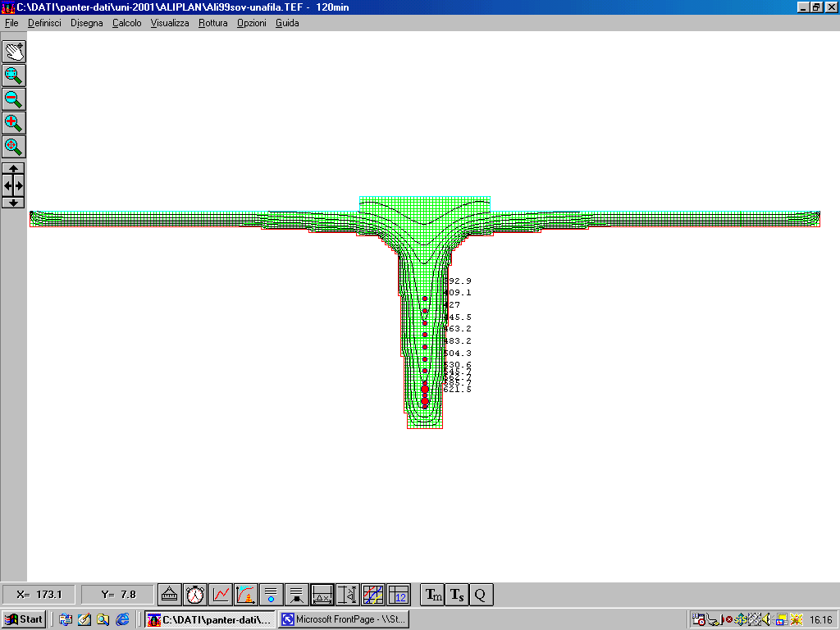The width and height of the screenshot is (840, 630).
Task: Open the stopwatch time settings icon
Action: click(195, 595)
